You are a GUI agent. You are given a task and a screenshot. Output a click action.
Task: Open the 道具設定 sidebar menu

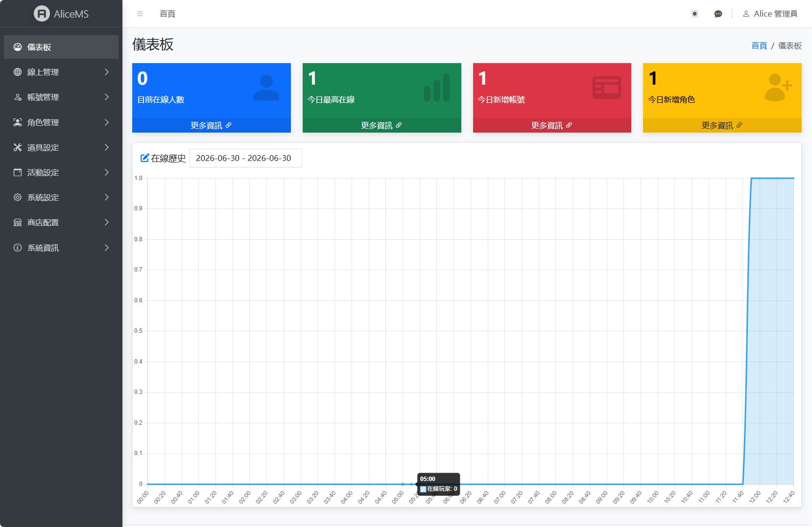(x=61, y=147)
